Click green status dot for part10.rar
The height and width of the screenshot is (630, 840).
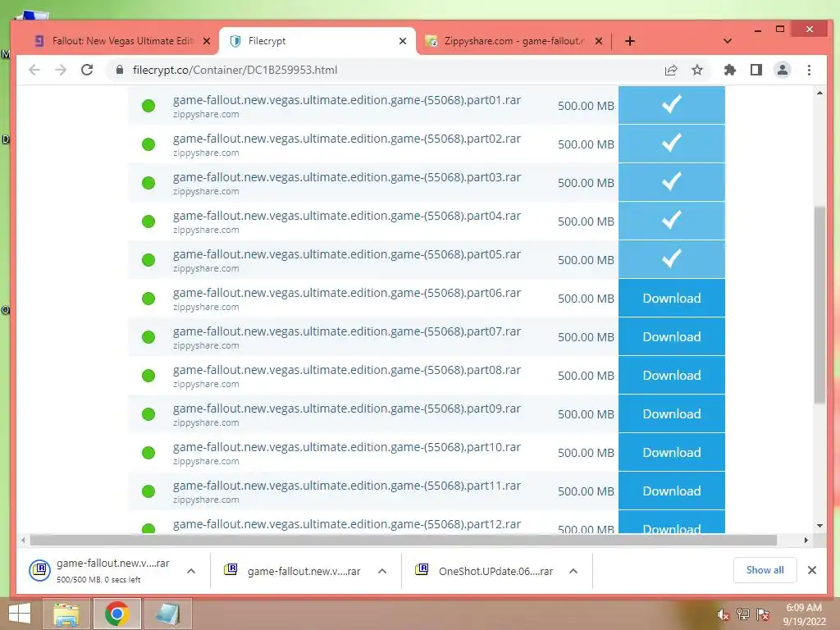click(x=148, y=453)
